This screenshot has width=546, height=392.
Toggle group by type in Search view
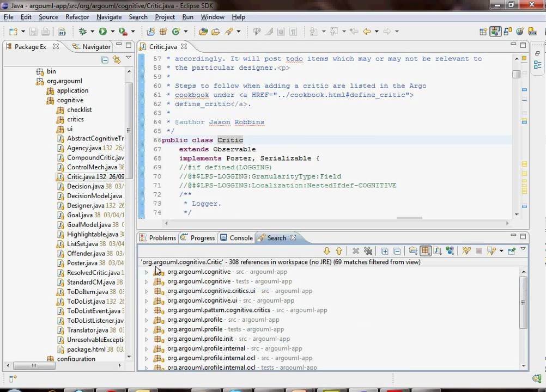coord(450,251)
